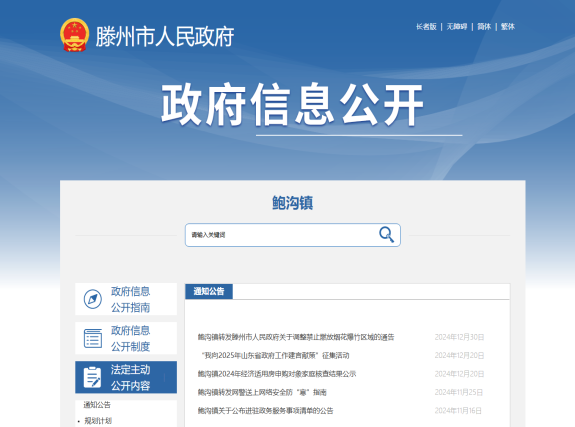Select 通知公告 in the sidebar tree
The image size is (575, 427).
[97, 405]
